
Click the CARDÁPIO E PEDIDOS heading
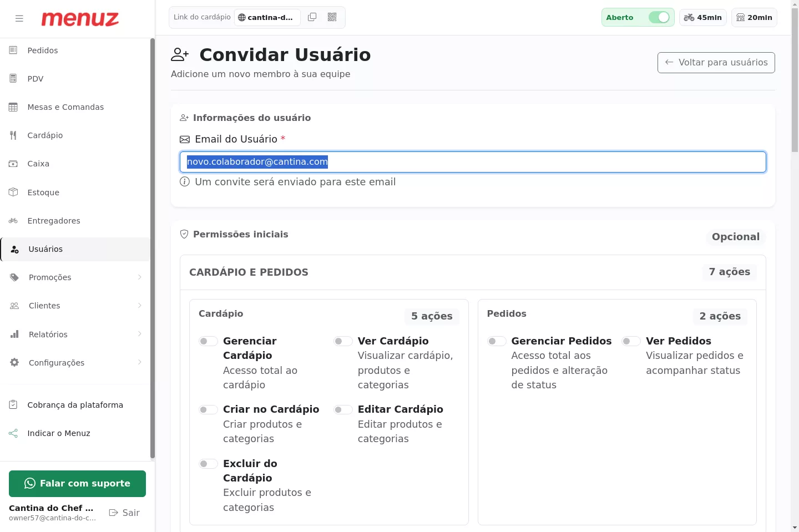coord(249,272)
